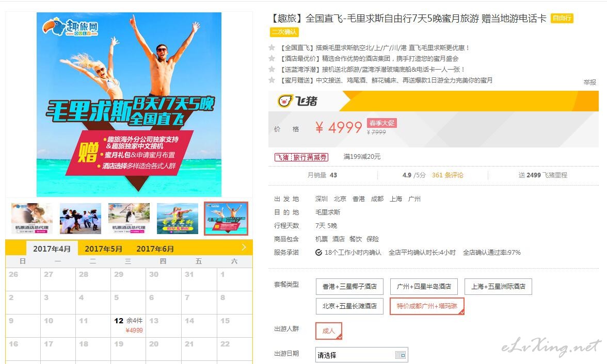The height and width of the screenshot is (364, 607).
Task: Click the first star bullet icon
Action: click(x=271, y=47)
